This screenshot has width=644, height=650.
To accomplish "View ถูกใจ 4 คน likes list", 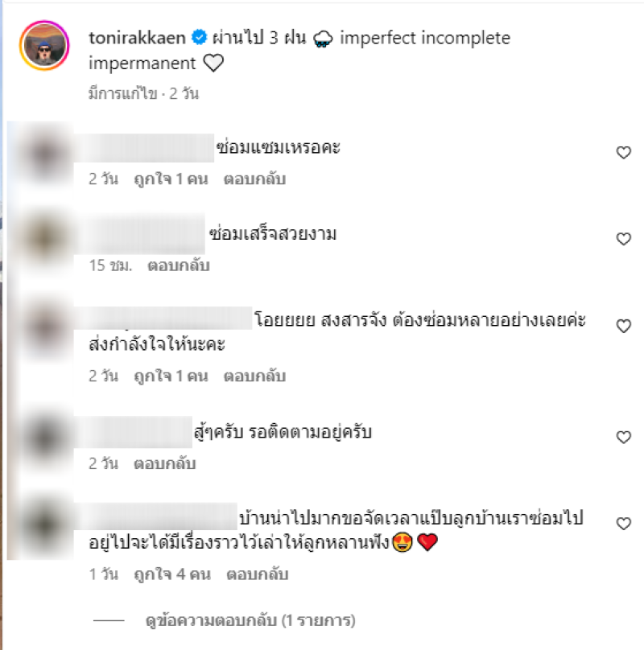I will pyautogui.click(x=172, y=574).
